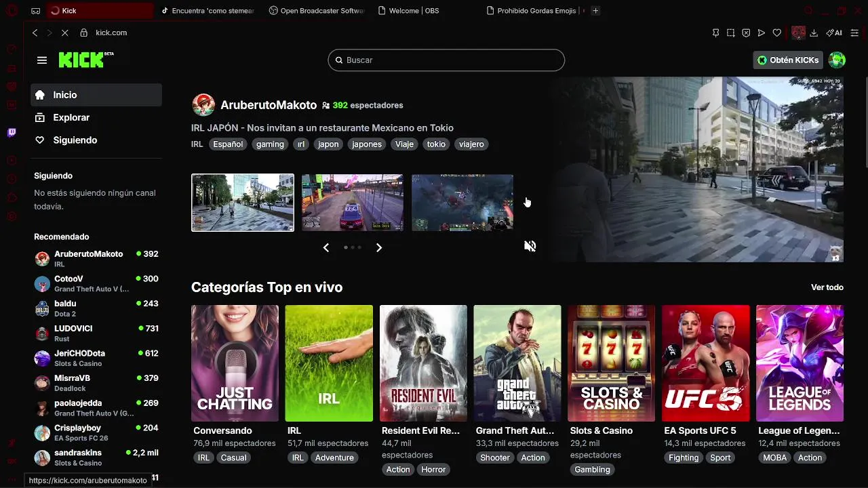Open CotooV in recommended channels
Screen dimensions: 868x488
point(96,283)
